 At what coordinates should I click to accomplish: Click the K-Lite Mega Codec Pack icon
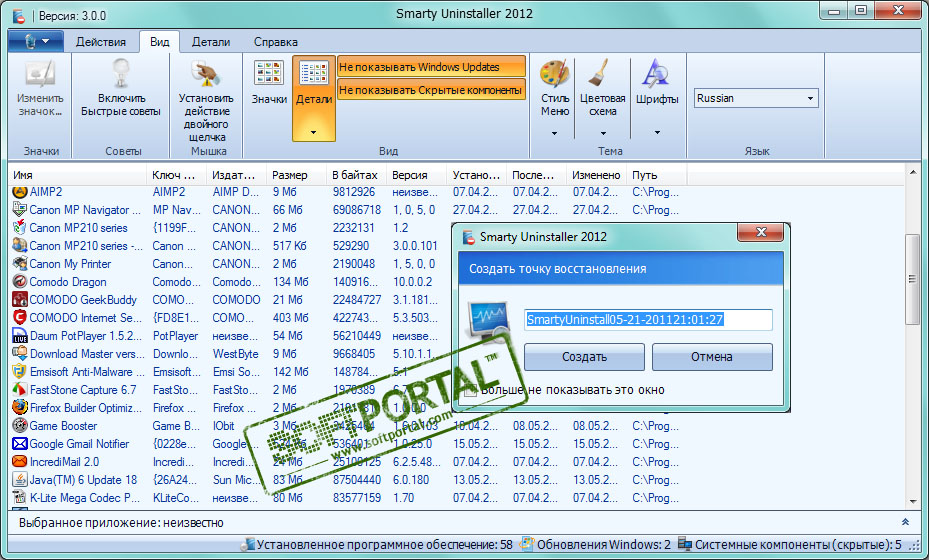[20, 498]
